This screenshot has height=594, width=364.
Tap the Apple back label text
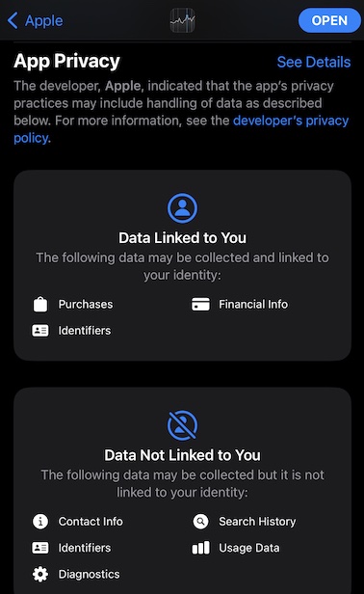click(44, 21)
